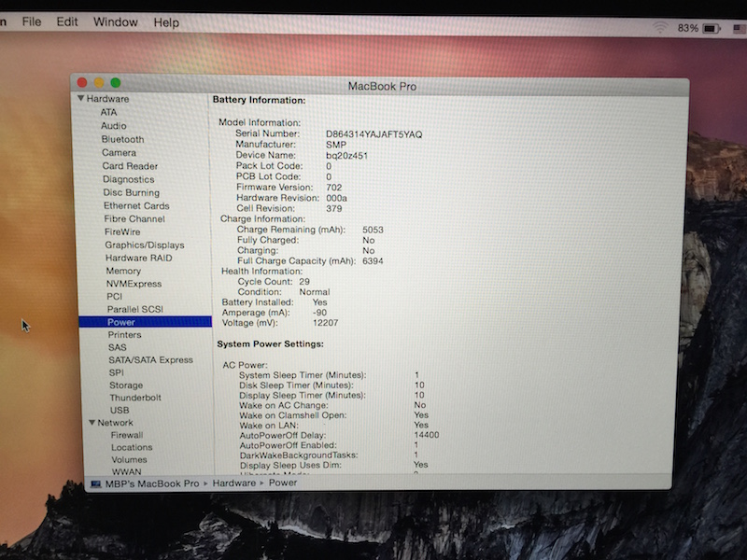Screen dimensions: 747x560
Task: Select Storage in the sidebar
Action: 126,385
